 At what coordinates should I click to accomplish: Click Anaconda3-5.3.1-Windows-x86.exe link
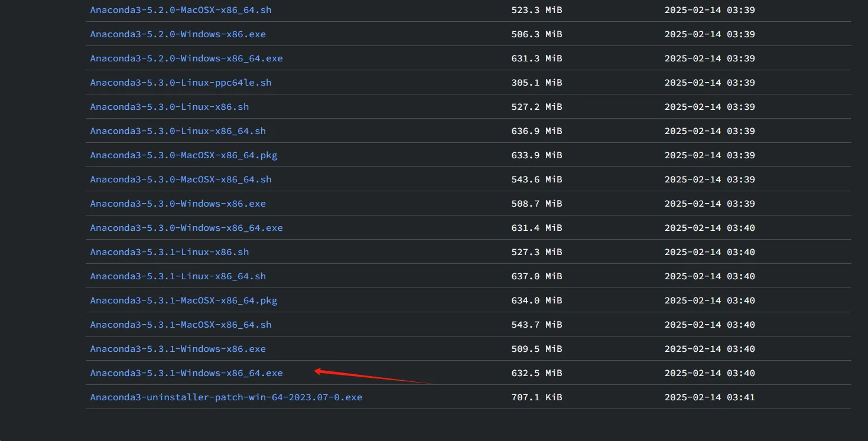pyautogui.click(x=178, y=349)
